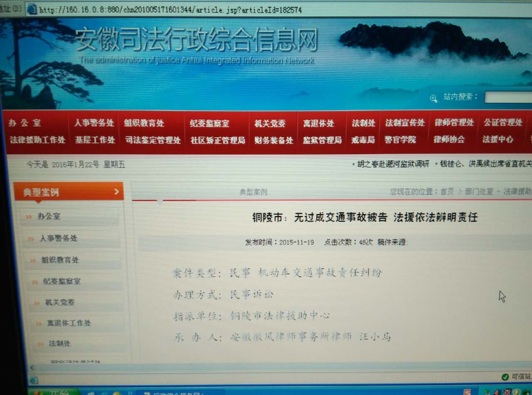This screenshot has width=532, height=395.
Task: Click the double-arrow icon beside 纪委监察室 in sidebar
Action: 35,282
